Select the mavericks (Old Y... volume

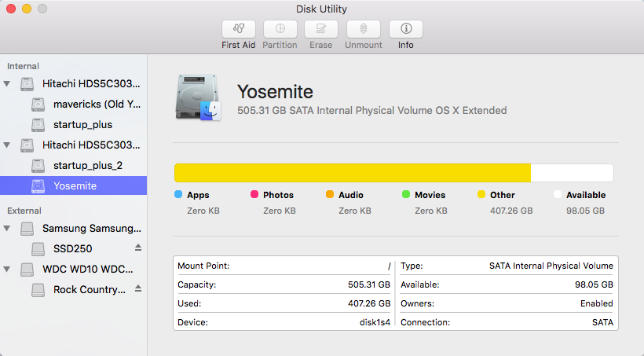pyautogui.click(x=97, y=105)
